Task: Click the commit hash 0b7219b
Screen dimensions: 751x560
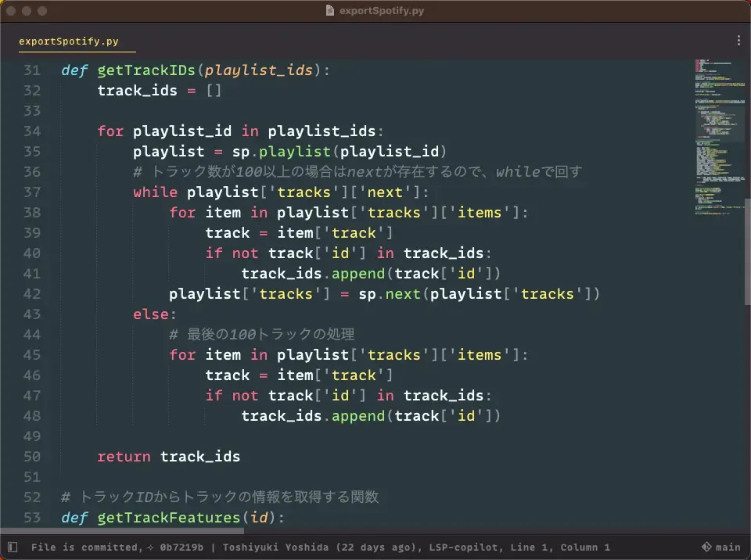Action: (x=182, y=547)
